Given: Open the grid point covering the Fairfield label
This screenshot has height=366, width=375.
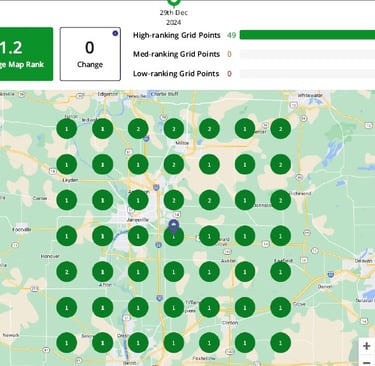Looking at the screenshot, I should [280, 272].
